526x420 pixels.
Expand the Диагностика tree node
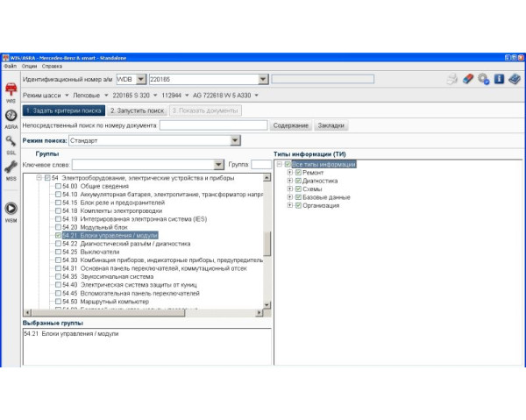pyautogui.click(x=290, y=182)
